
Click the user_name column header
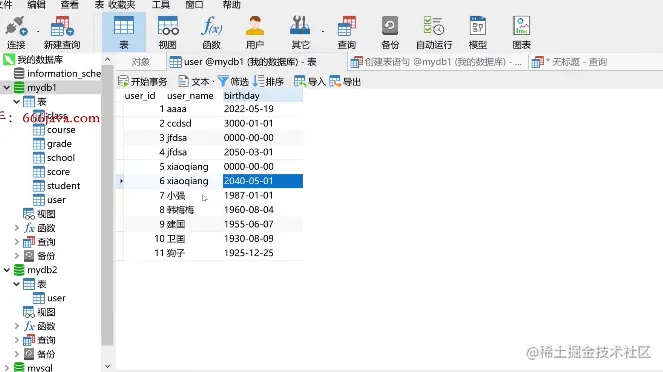190,96
